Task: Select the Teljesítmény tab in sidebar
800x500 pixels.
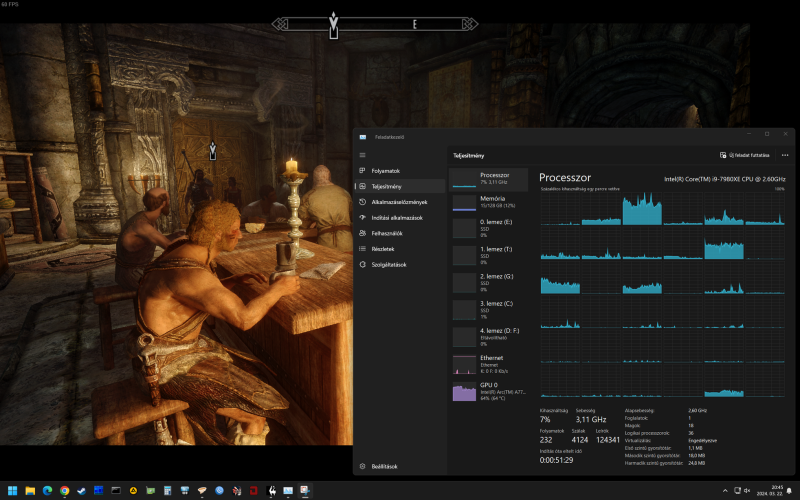Action: 401,186
